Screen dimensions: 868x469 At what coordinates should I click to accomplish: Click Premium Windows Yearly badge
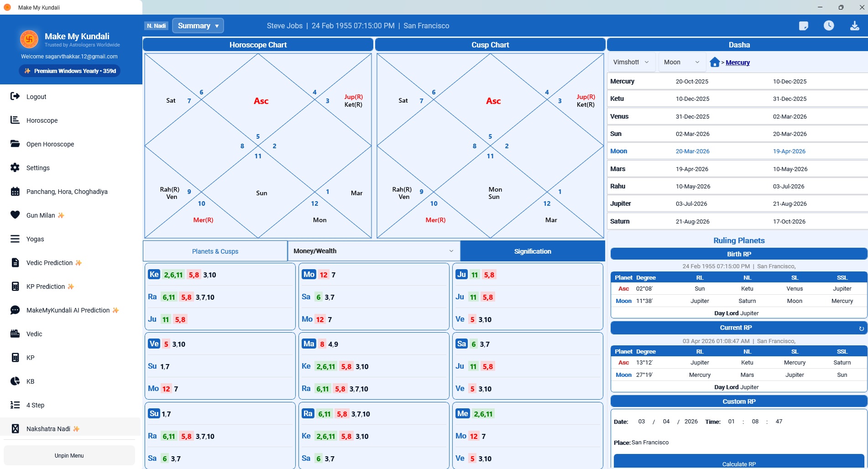70,71
